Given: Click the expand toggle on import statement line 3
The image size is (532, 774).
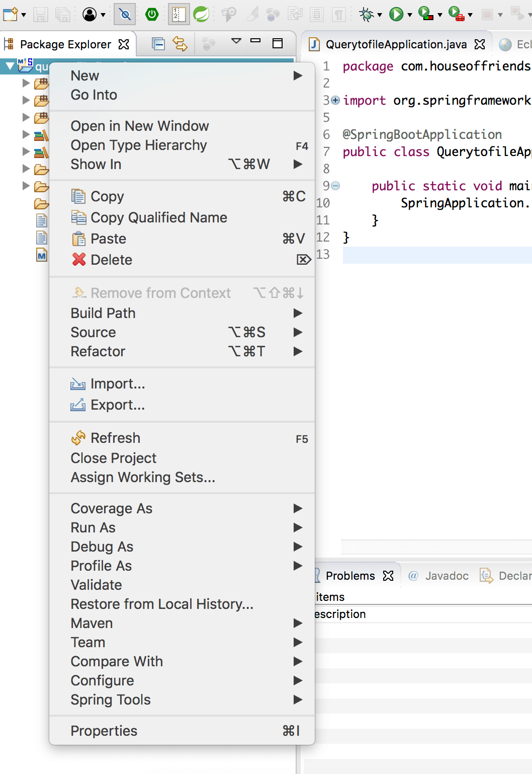Looking at the screenshot, I should (x=335, y=100).
